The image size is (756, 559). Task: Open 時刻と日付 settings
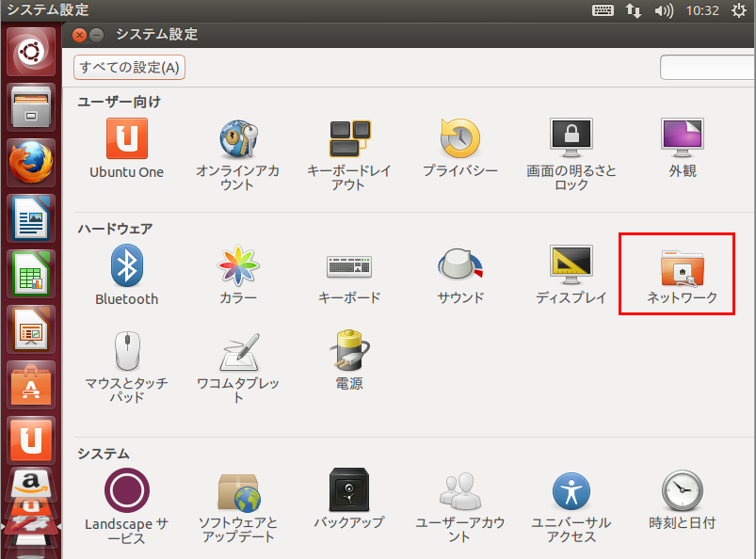click(683, 500)
